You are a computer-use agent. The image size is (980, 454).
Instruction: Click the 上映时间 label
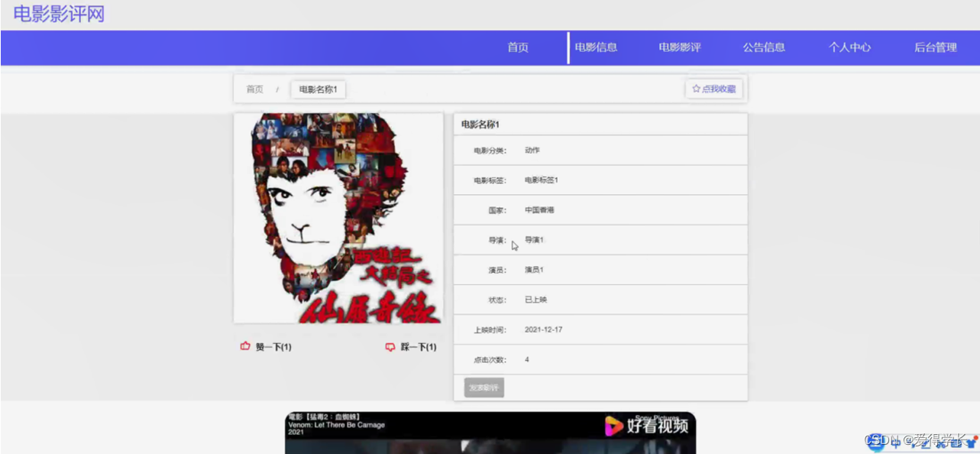coord(490,330)
